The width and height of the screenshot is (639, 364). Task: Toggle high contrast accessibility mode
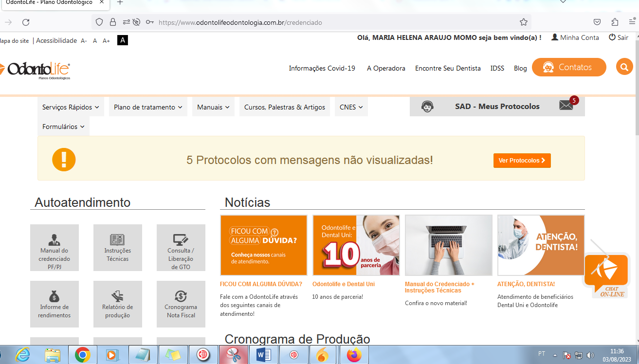123,40
